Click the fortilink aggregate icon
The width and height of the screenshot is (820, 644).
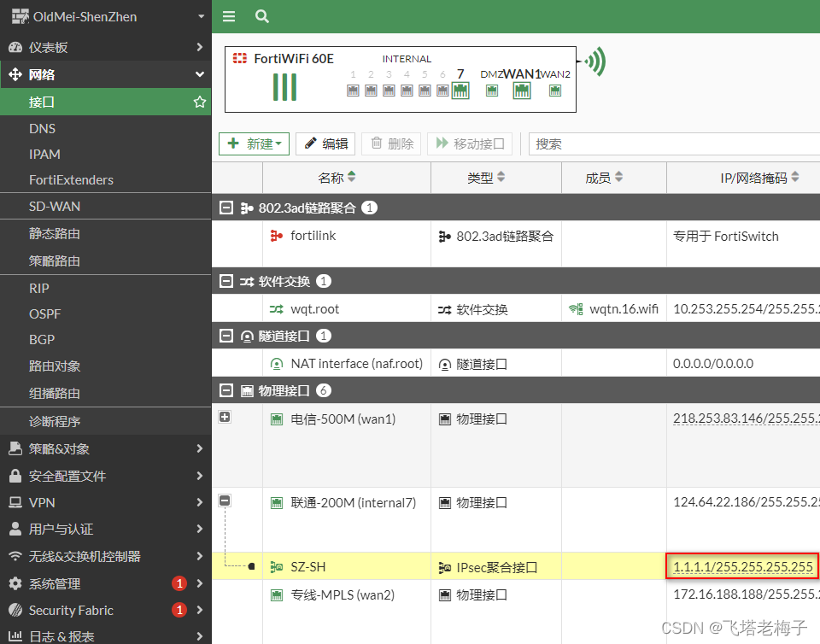[276, 237]
